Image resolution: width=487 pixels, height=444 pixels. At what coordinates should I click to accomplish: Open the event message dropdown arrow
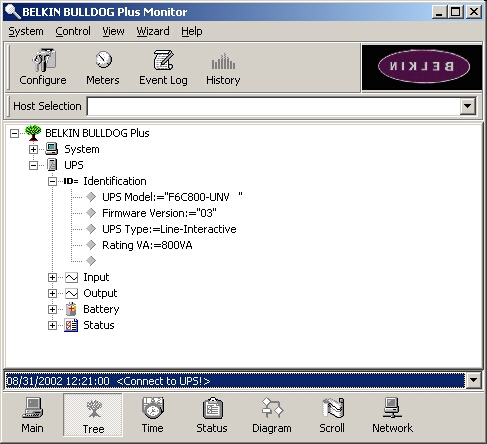473,380
